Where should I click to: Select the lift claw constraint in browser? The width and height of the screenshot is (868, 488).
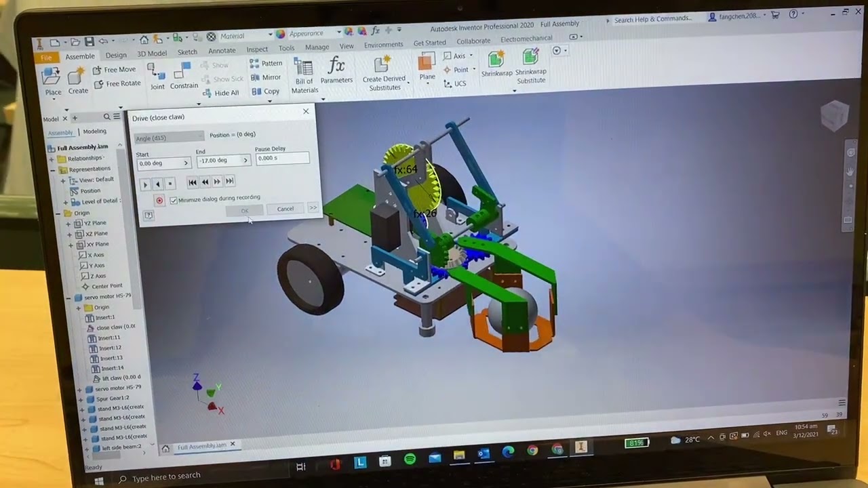click(117, 378)
